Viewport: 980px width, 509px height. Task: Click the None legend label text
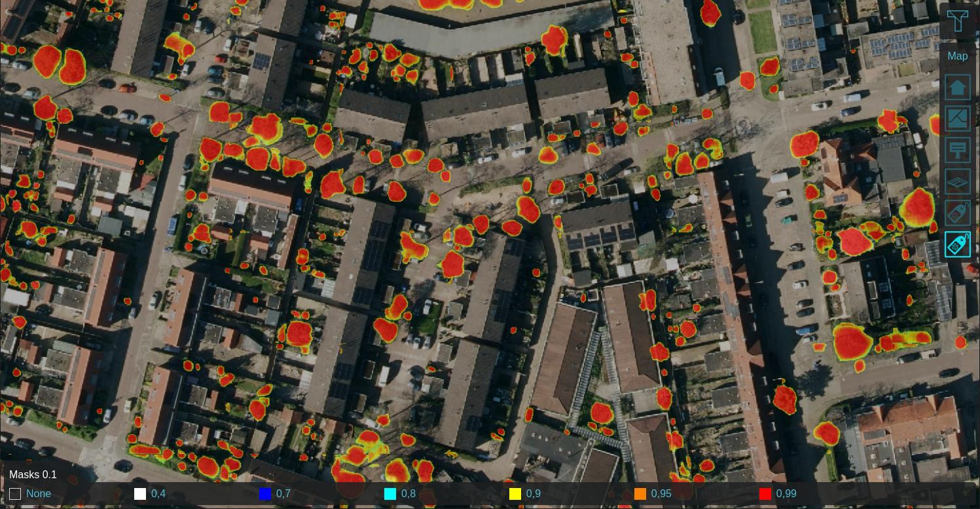(39, 494)
